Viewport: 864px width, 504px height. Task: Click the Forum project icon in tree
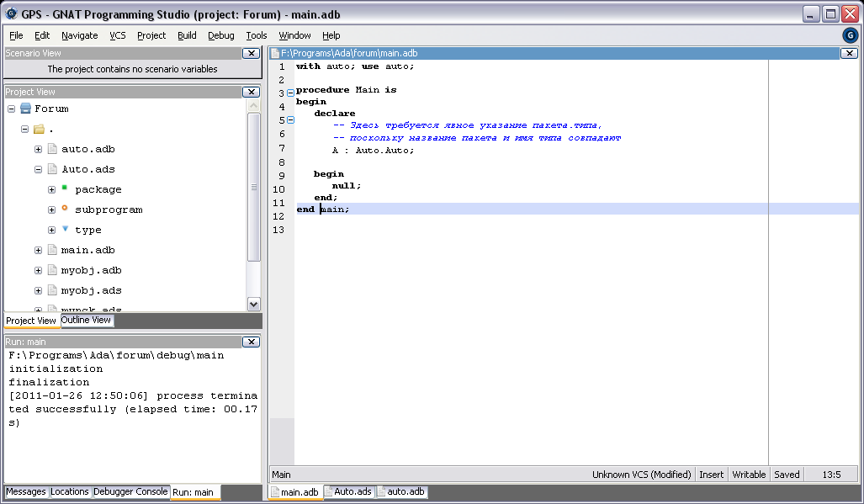tap(25, 109)
